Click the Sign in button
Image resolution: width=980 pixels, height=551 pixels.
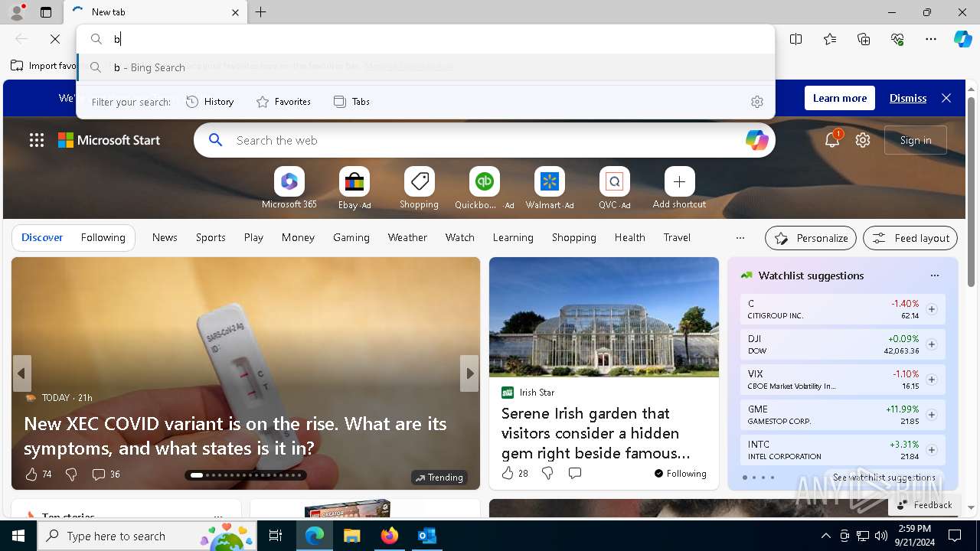point(916,140)
